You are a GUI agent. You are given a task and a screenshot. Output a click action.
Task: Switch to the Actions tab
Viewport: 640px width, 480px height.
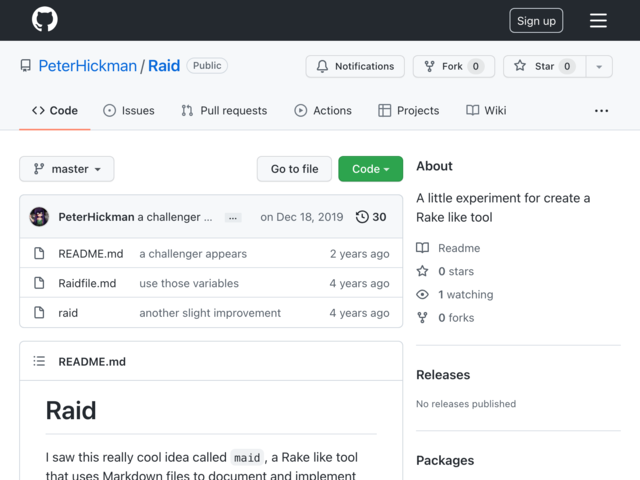coord(323,111)
